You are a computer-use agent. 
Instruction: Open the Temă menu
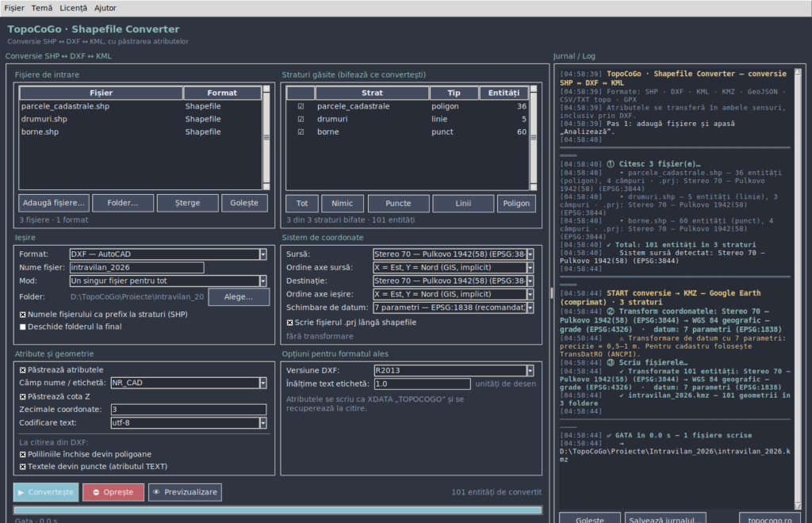pyautogui.click(x=41, y=8)
